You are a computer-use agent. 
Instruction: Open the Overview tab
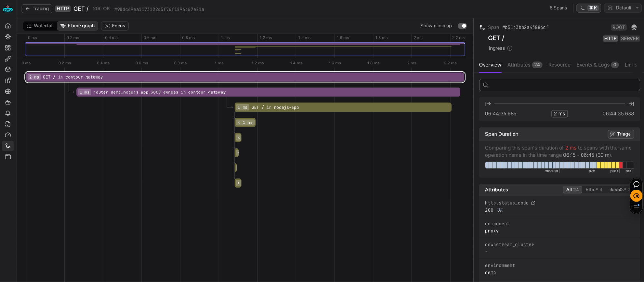[490, 65]
